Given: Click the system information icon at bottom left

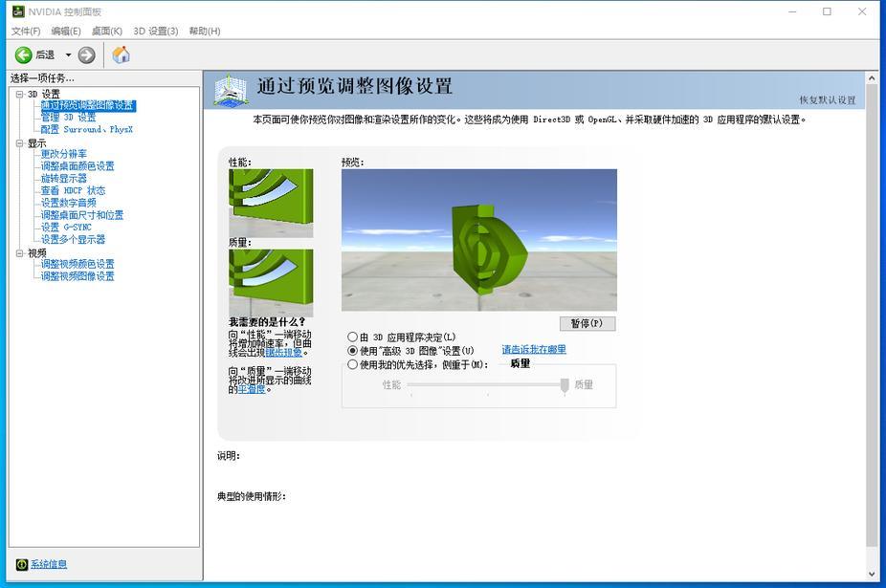Looking at the screenshot, I should tap(22, 564).
